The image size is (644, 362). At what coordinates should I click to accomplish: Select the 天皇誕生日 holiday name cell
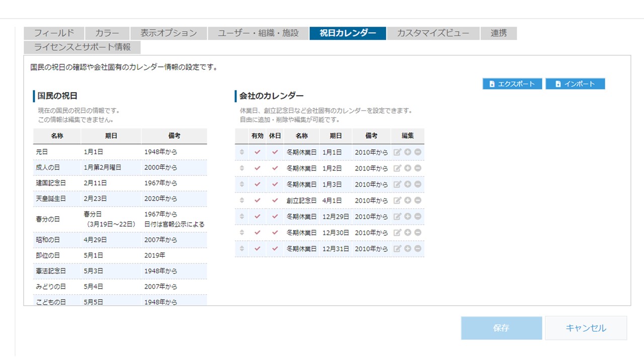coord(57,199)
